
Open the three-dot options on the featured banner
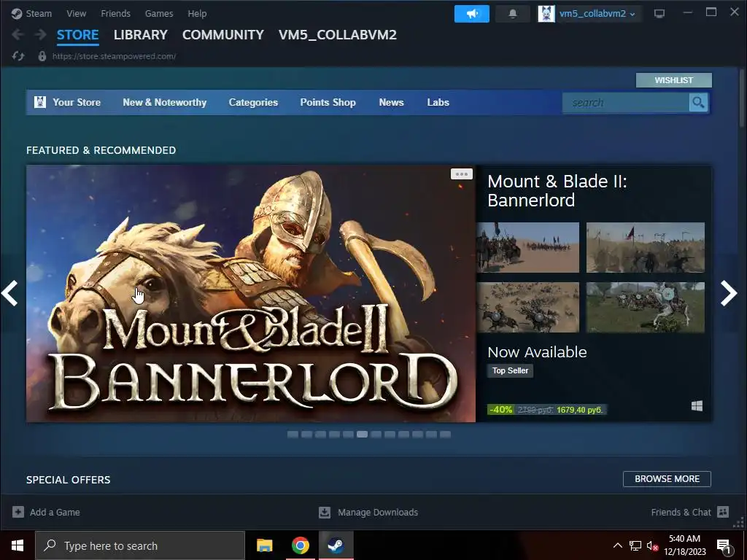(462, 174)
